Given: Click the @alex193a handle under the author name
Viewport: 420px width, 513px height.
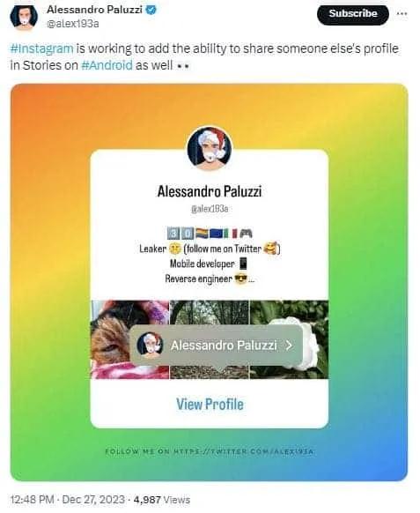Looking at the screenshot, I should point(73,24).
